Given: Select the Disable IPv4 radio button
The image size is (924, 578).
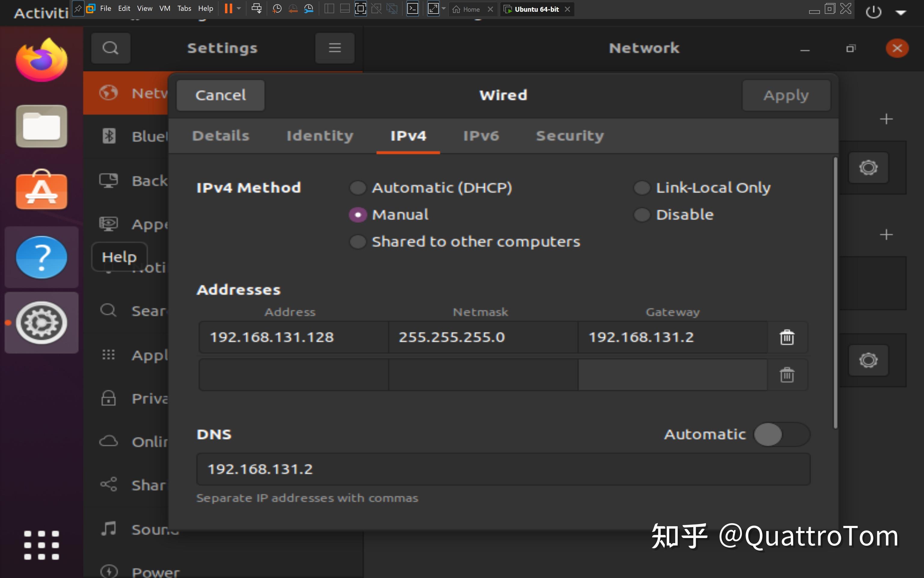Looking at the screenshot, I should 642,215.
